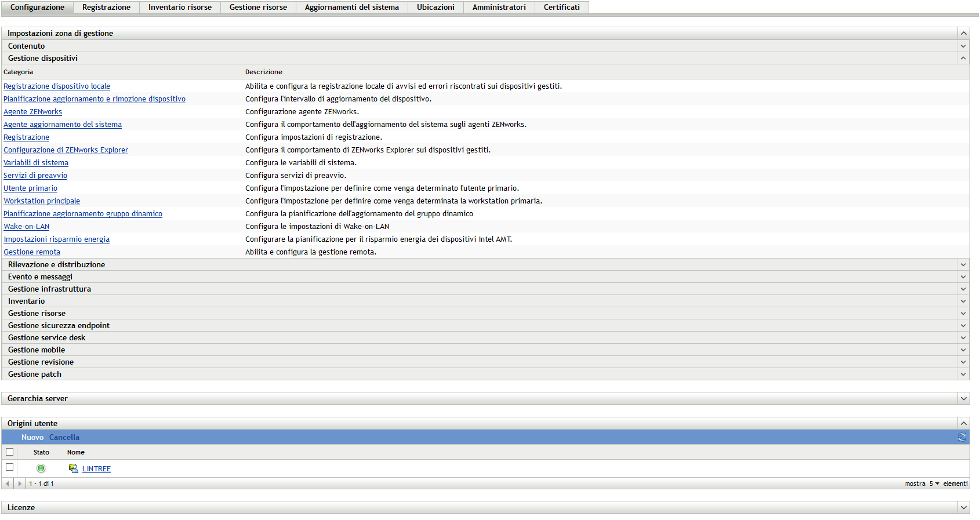Open the Amministratori tab
Screen dimensions: 980x520
(x=499, y=7)
